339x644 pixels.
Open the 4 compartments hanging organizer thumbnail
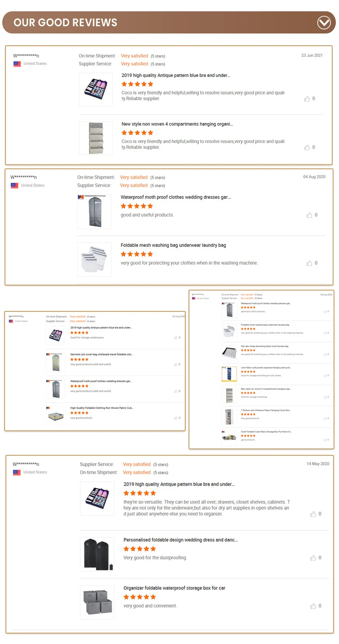(95, 138)
